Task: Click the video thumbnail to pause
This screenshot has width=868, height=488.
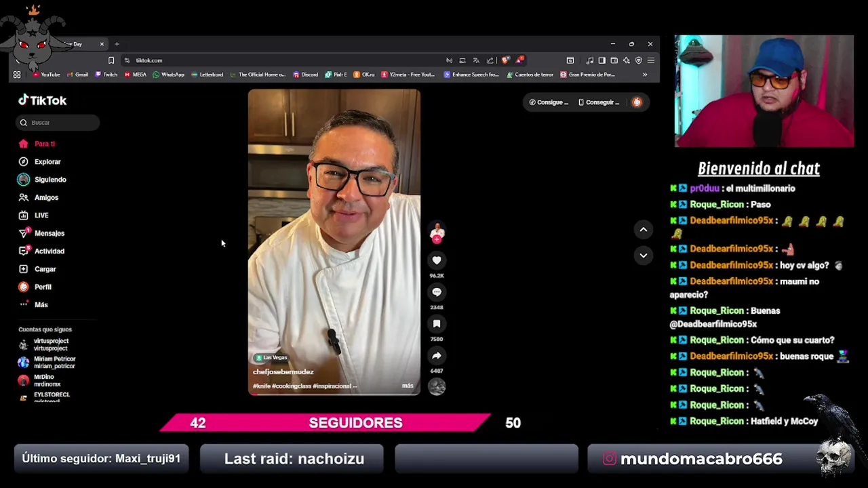Action: (x=334, y=242)
